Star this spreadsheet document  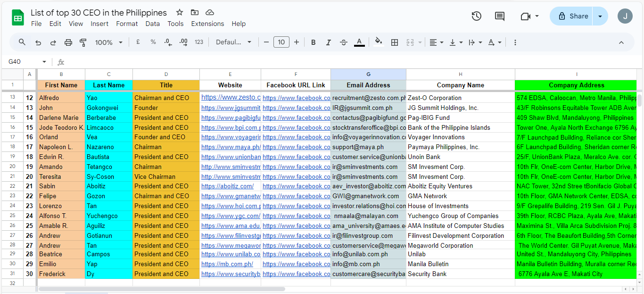click(180, 13)
